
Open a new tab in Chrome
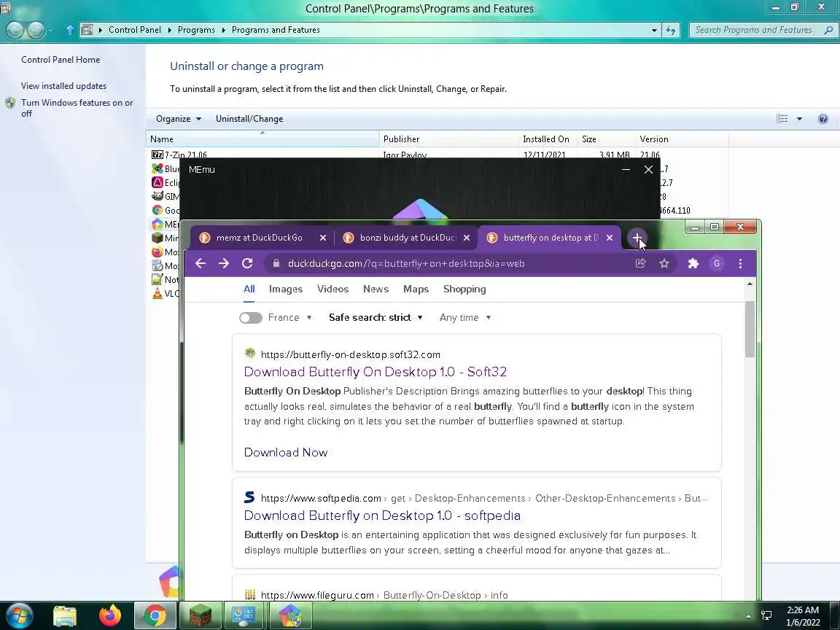(637, 238)
